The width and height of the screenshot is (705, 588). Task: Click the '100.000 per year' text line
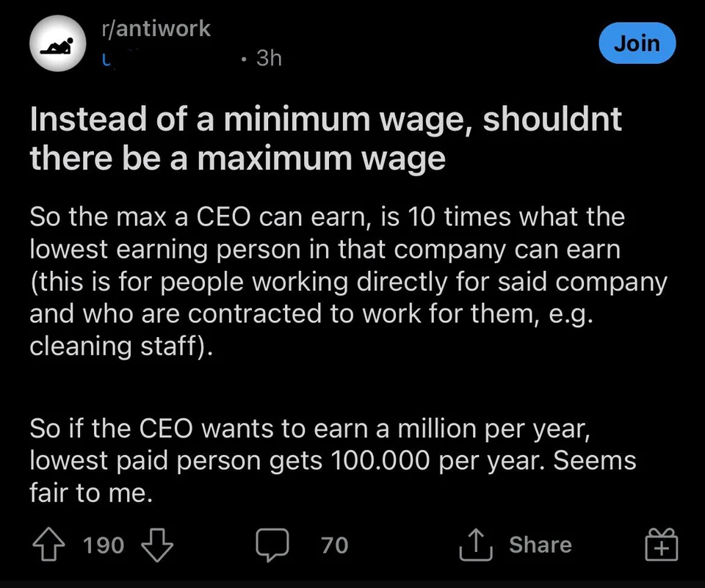332,461
